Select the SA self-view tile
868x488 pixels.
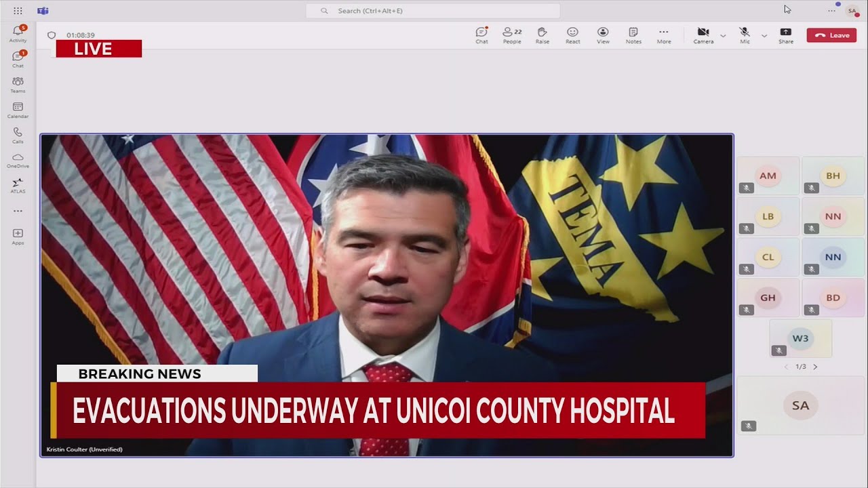pos(801,405)
